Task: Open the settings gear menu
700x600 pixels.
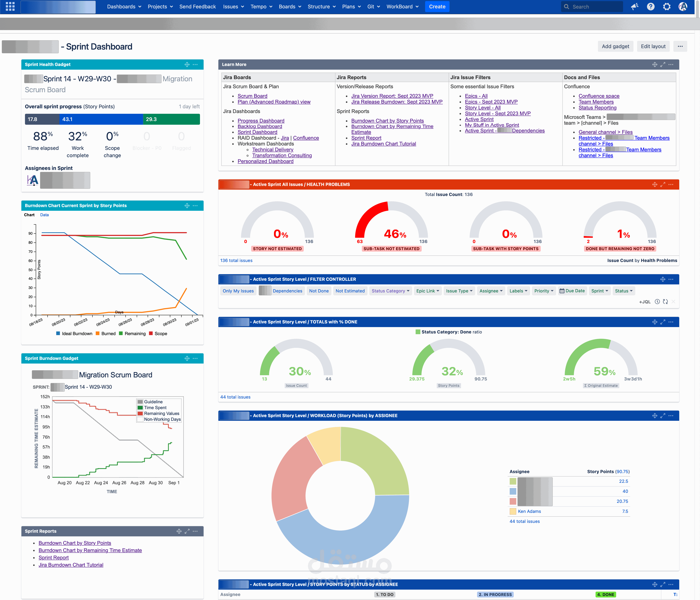Action: pyautogui.click(x=667, y=6)
